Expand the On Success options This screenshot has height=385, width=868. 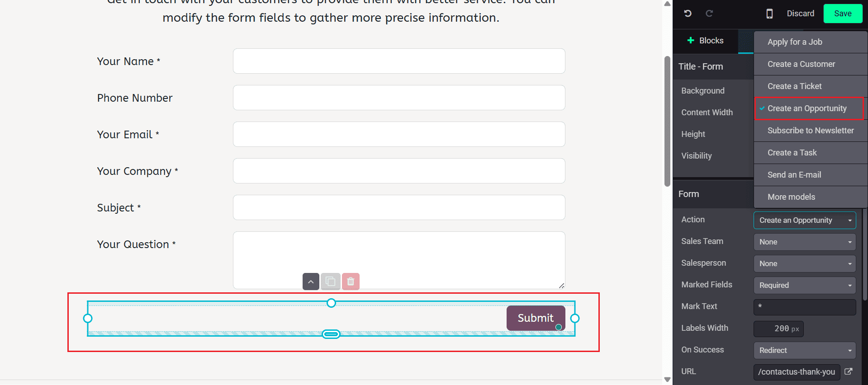(804, 350)
